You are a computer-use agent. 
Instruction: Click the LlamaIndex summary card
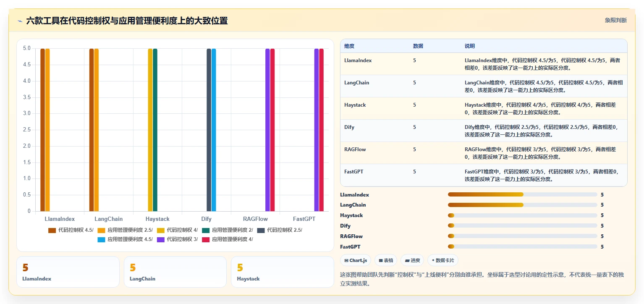68,272
